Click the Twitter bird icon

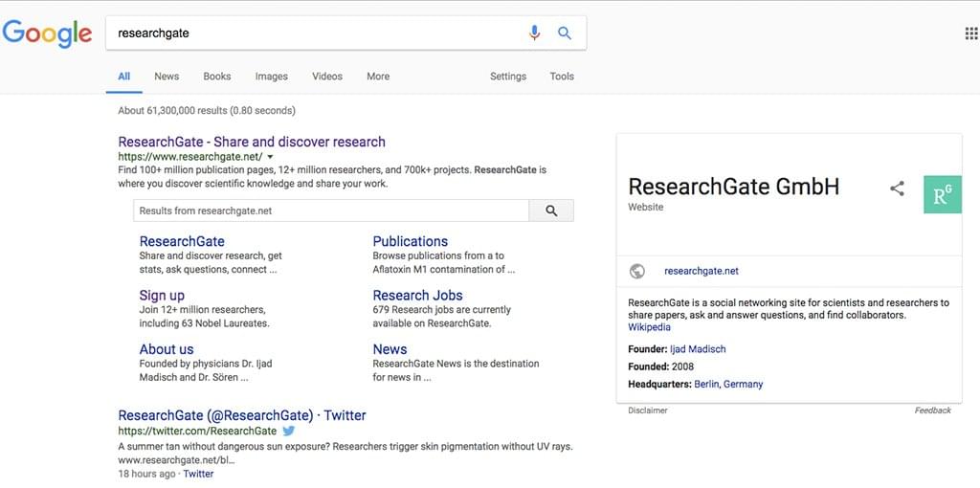pos(288,431)
